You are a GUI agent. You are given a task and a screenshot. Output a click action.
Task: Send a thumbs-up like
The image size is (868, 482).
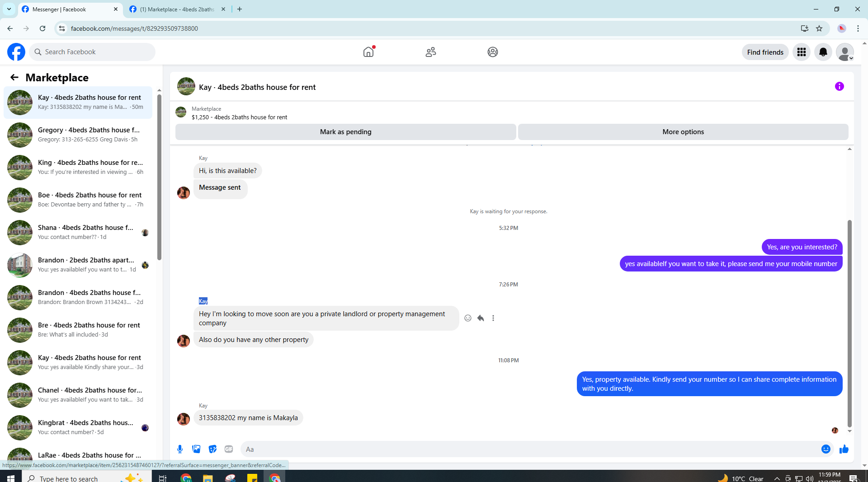pyautogui.click(x=844, y=449)
